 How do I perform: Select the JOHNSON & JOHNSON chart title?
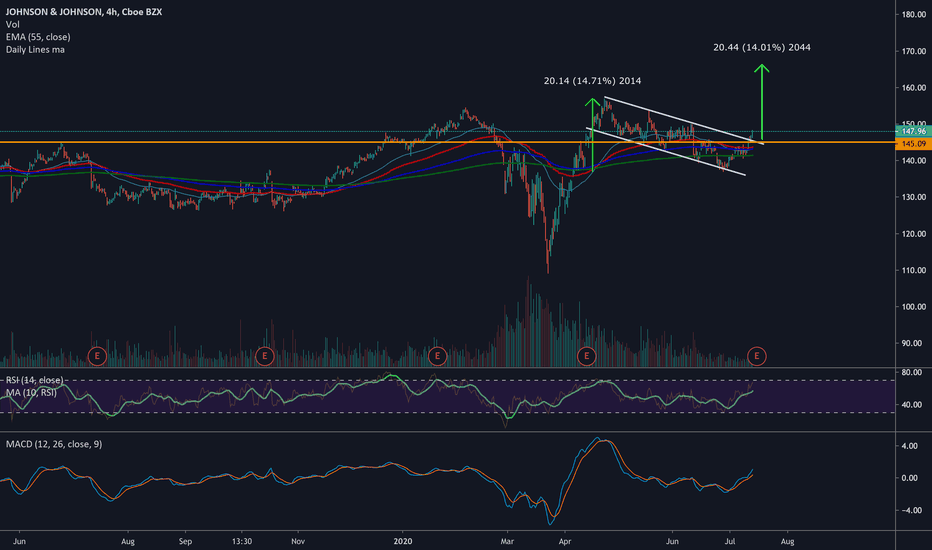[84, 12]
